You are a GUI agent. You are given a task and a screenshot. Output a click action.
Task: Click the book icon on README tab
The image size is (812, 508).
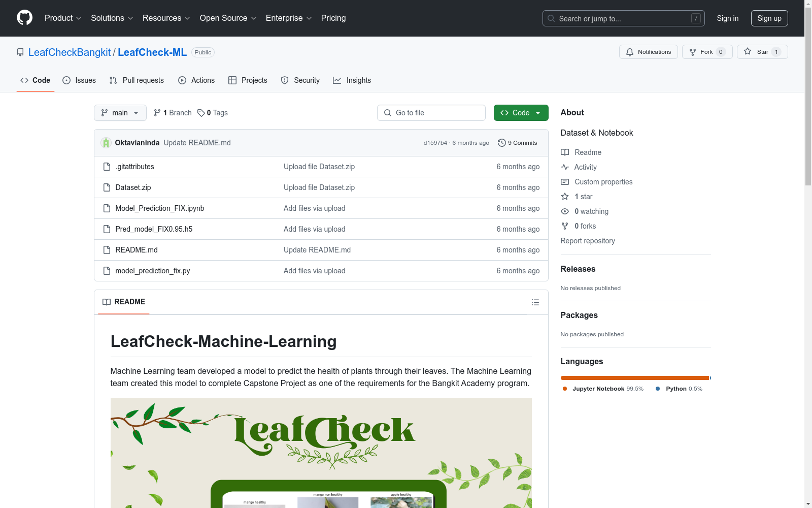[x=107, y=302]
